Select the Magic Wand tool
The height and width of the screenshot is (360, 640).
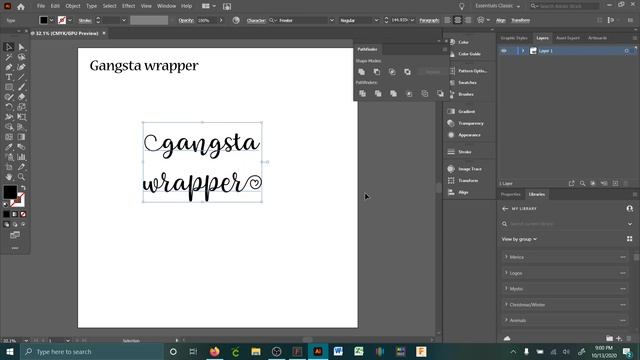pos(9,57)
